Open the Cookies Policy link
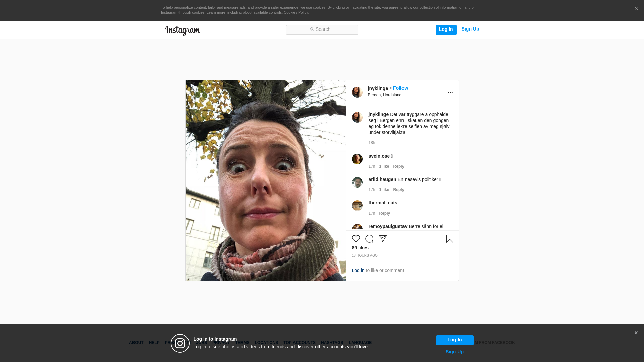The height and width of the screenshot is (362, 644). (296, 12)
